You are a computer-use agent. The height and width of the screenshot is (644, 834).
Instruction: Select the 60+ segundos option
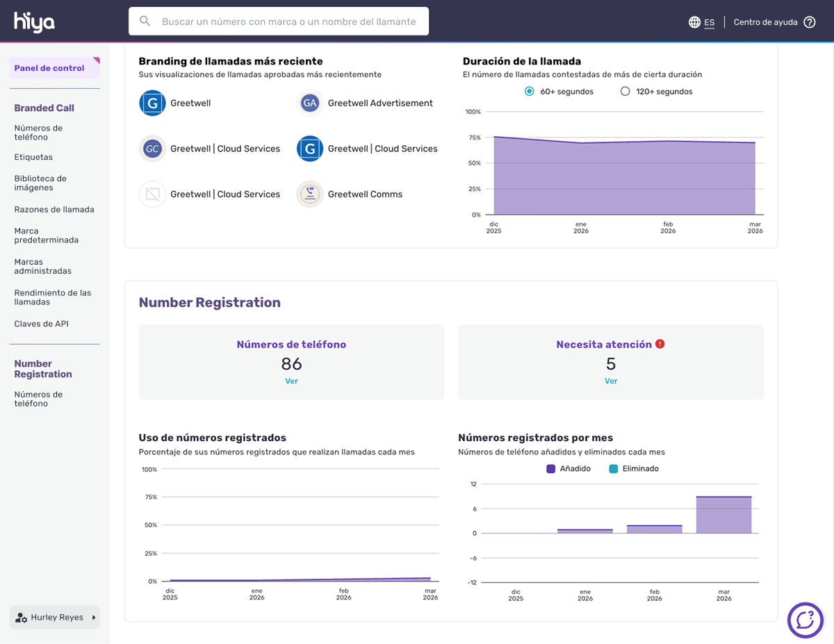[530, 92]
